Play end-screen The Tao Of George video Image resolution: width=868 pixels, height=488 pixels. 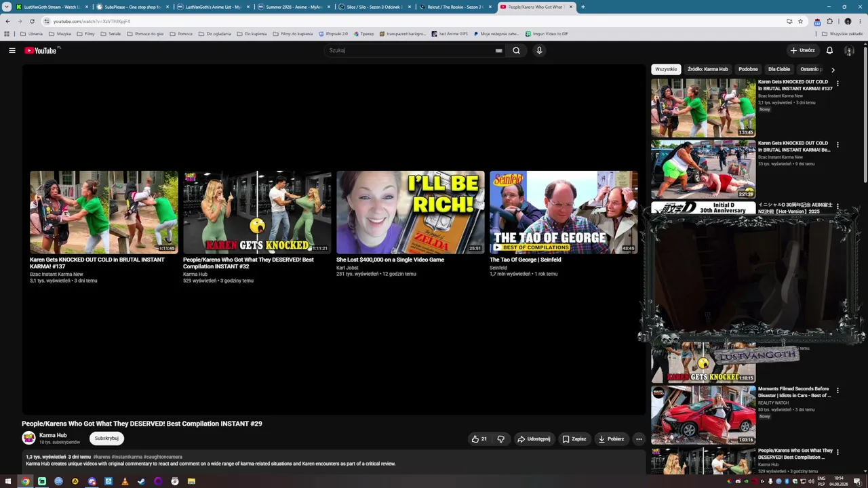564,212
